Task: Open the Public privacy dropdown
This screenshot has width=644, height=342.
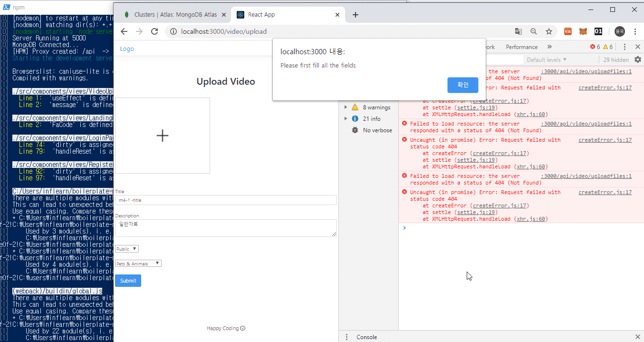Action: 127,249
